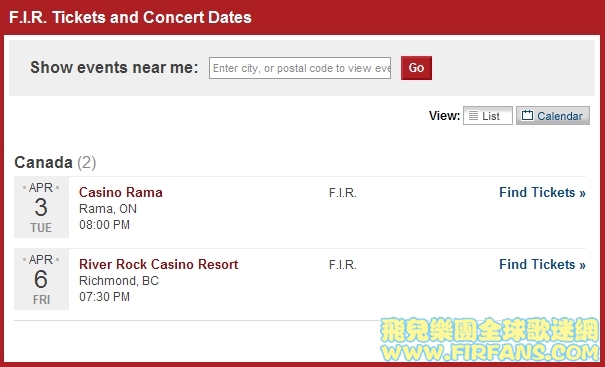Switch to Calendar view

point(553,116)
